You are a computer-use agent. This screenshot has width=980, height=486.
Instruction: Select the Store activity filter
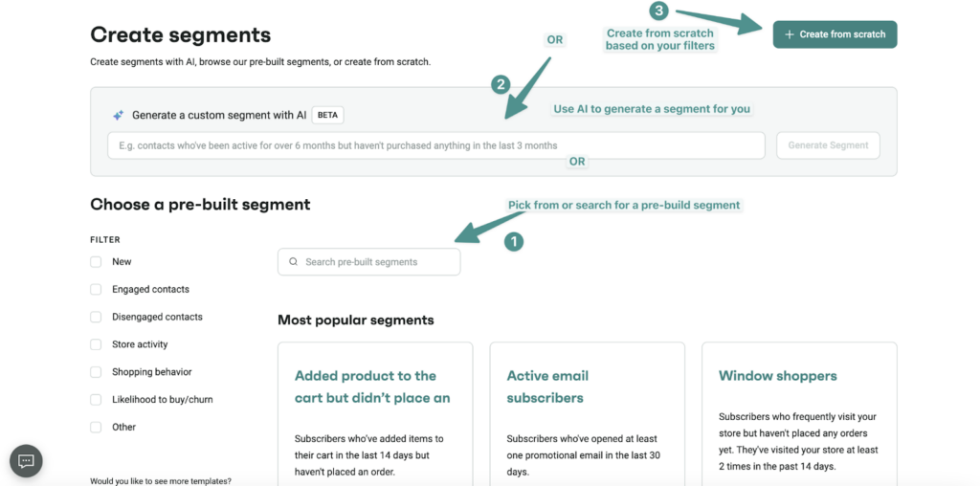96,344
